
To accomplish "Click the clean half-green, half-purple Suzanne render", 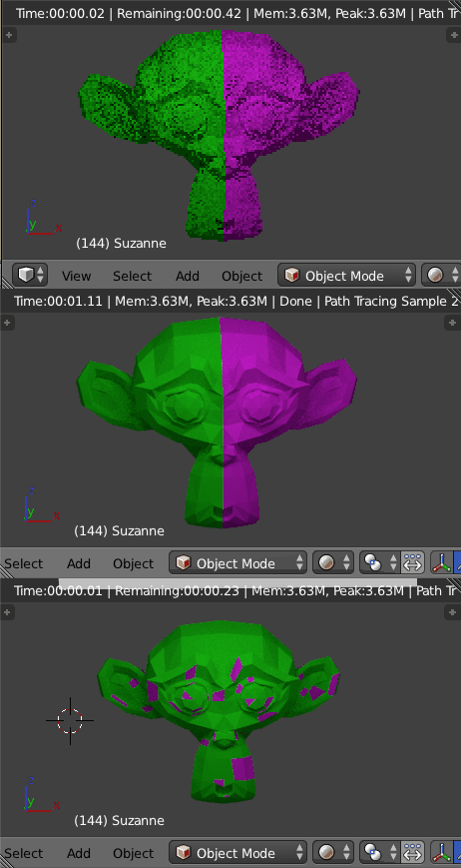I will coord(218,424).
